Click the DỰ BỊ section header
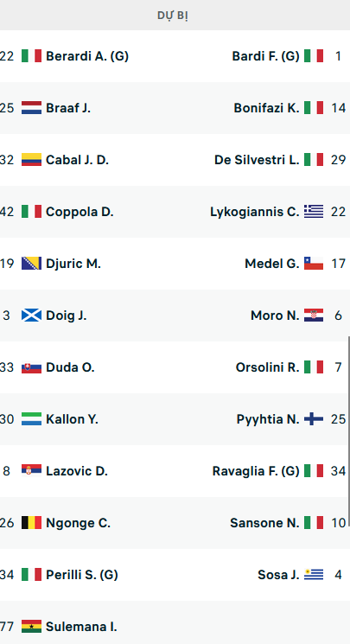350x644 pixels. (173, 16)
